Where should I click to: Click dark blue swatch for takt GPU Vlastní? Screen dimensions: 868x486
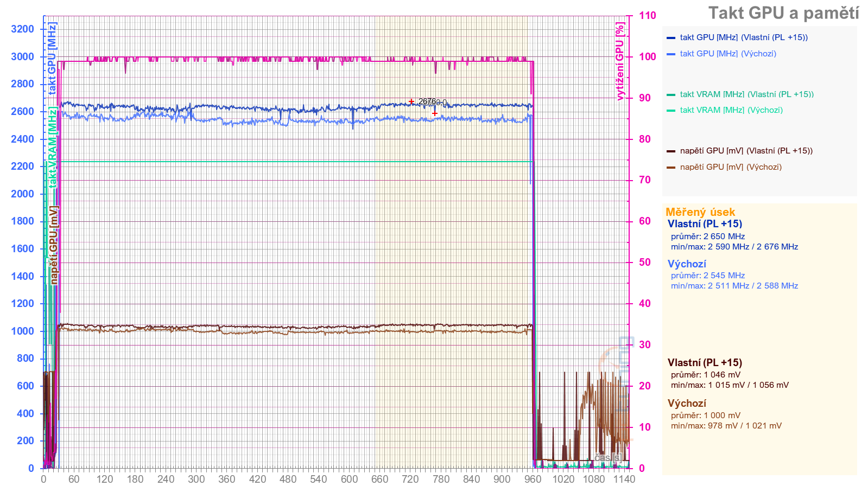671,38
